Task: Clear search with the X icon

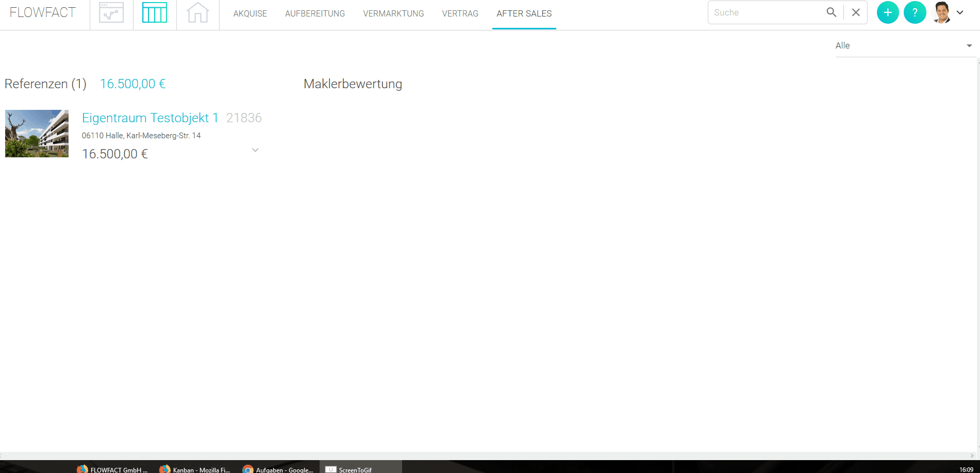Action: coord(856,12)
